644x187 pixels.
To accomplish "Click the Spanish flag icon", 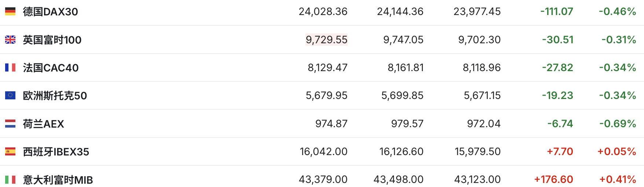I will pyautogui.click(x=10, y=151).
